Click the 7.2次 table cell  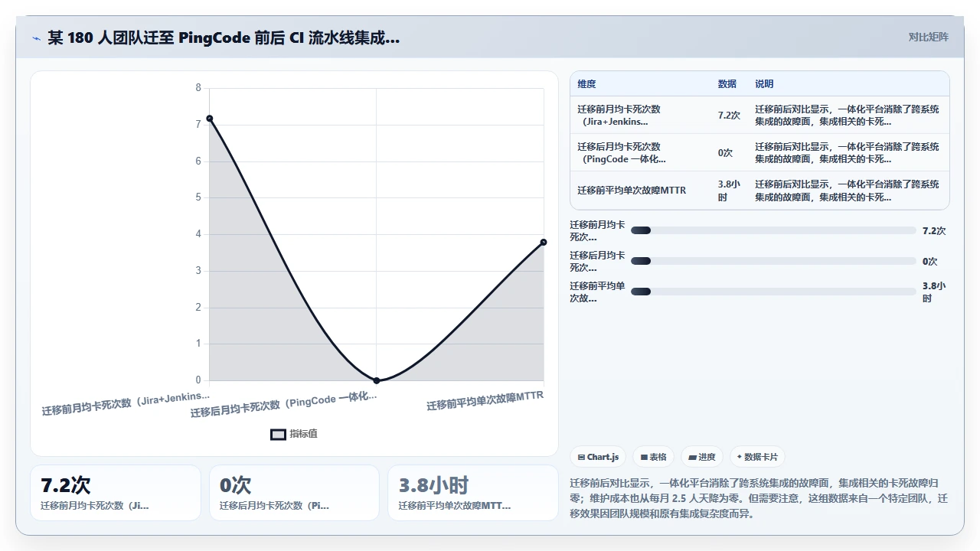click(x=729, y=116)
